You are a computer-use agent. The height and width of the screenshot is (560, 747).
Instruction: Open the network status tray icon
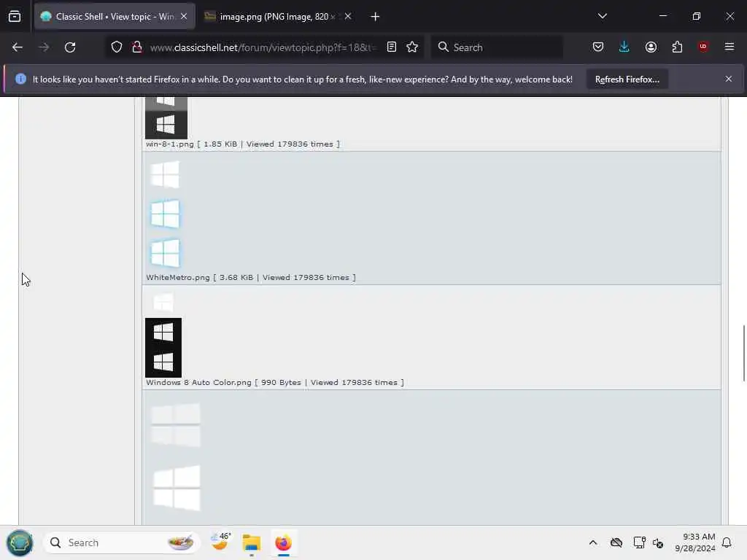[639, 542]
